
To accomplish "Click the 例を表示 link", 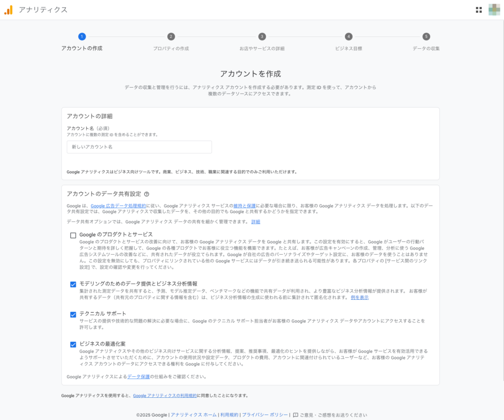I will [x=360, y=296].
